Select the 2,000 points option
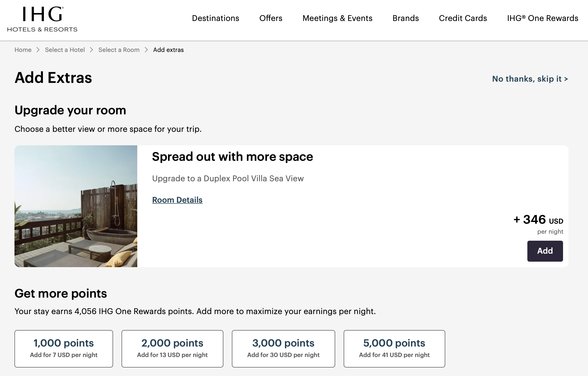The height and width of the screenshot is (376, 588). point(172,349)
